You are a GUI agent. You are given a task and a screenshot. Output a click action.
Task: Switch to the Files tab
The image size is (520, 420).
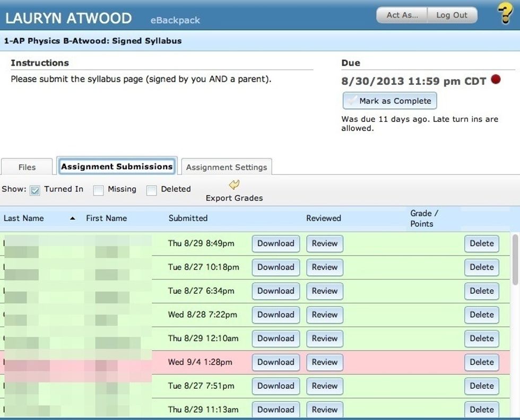coord(27,167)
